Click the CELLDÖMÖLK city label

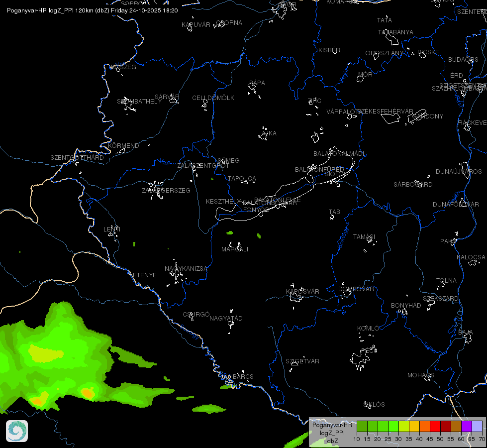click(x=213, y=98)
